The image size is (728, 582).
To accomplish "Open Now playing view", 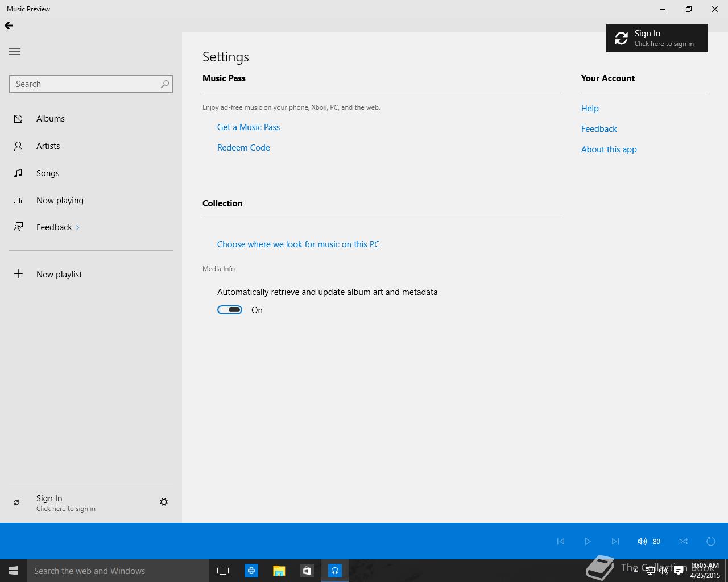I will point(91,201).
